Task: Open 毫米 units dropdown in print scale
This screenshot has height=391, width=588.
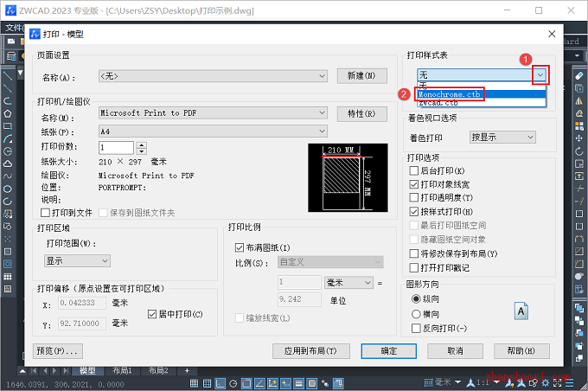Action: click(x=348, y=283)
